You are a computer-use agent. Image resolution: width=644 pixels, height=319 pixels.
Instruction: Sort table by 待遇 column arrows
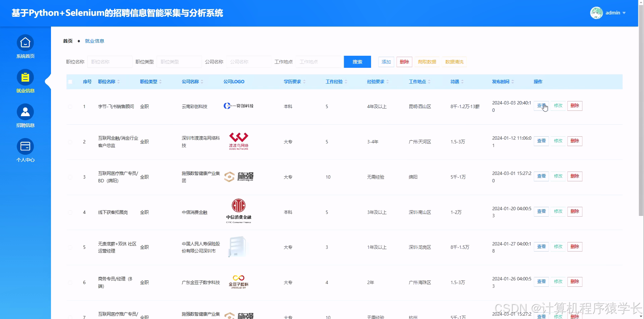463,81
